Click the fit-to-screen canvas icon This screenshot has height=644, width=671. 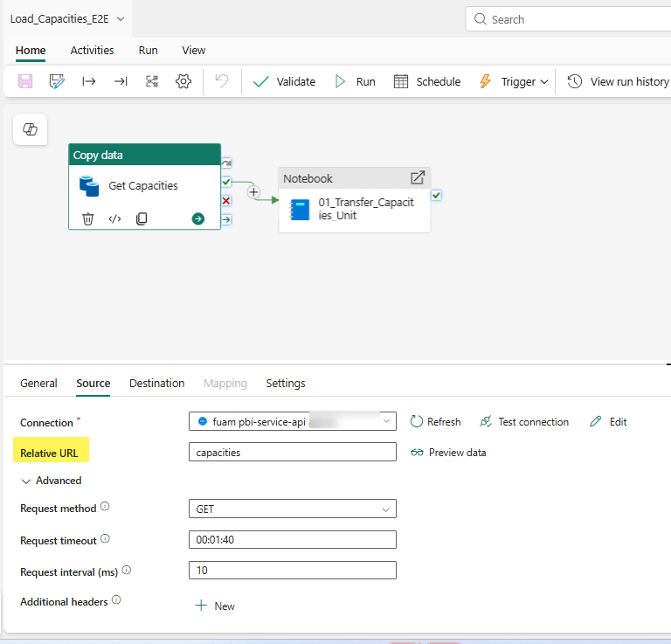coord(151,81)
